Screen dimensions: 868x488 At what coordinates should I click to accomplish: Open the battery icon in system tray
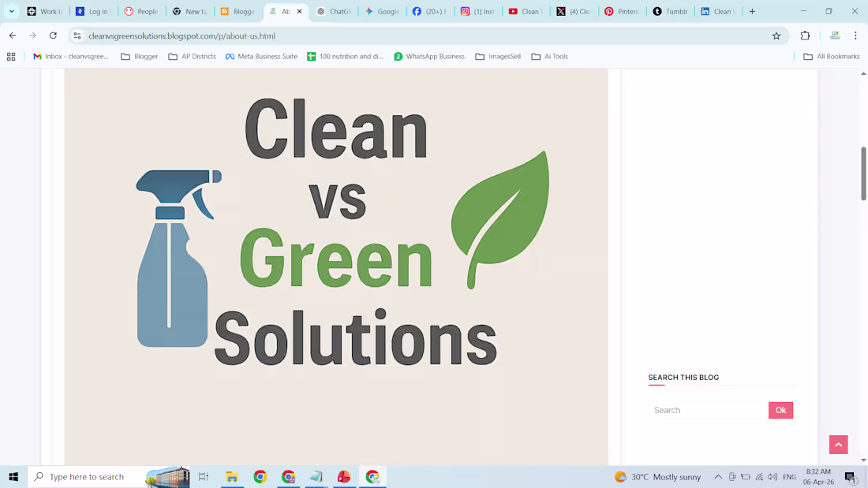tap(746, 476)
